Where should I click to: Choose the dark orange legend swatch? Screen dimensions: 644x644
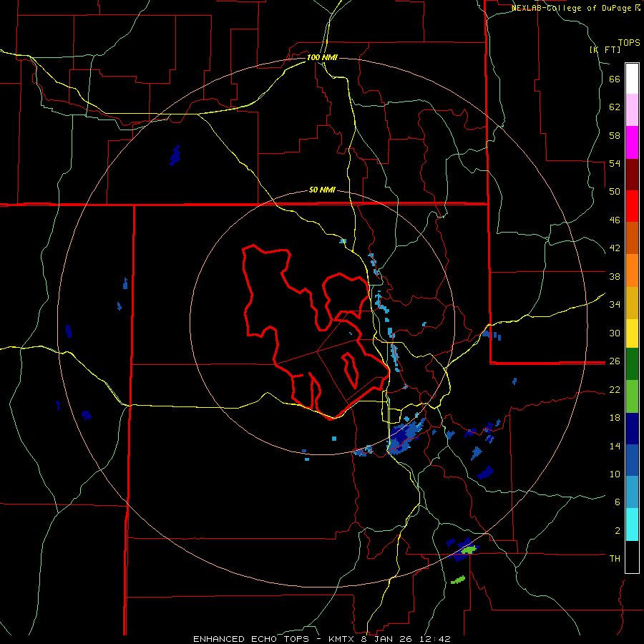632,238
